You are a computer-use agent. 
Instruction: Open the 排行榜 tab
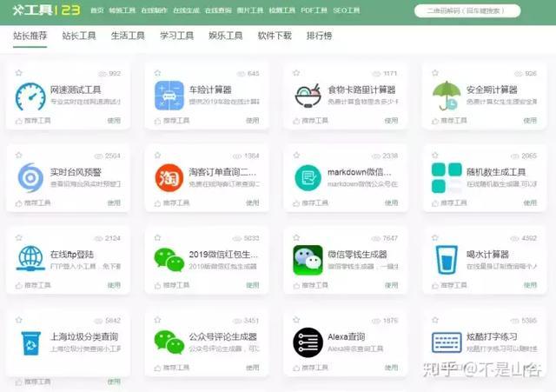[x=319, y=36]
